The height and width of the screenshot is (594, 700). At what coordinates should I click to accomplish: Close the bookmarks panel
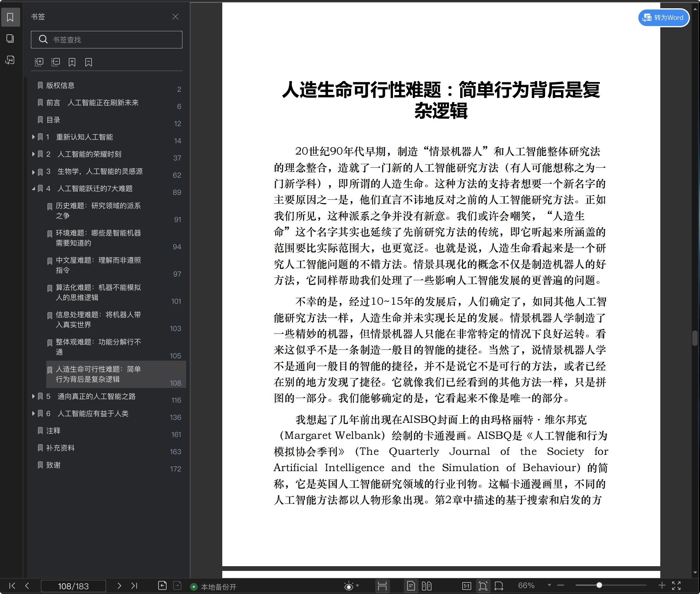click(x=175, y=17)
